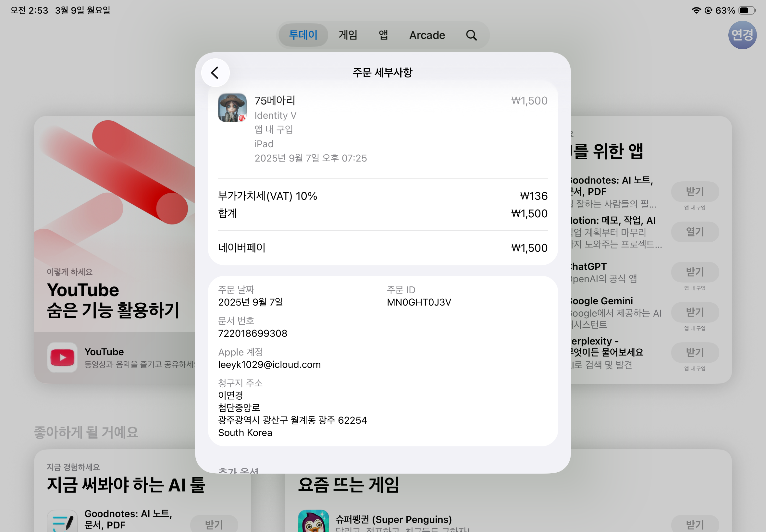This screenshot has height=532, width=766.
Task: Select the 앱 tab
Action: (383, 35)
